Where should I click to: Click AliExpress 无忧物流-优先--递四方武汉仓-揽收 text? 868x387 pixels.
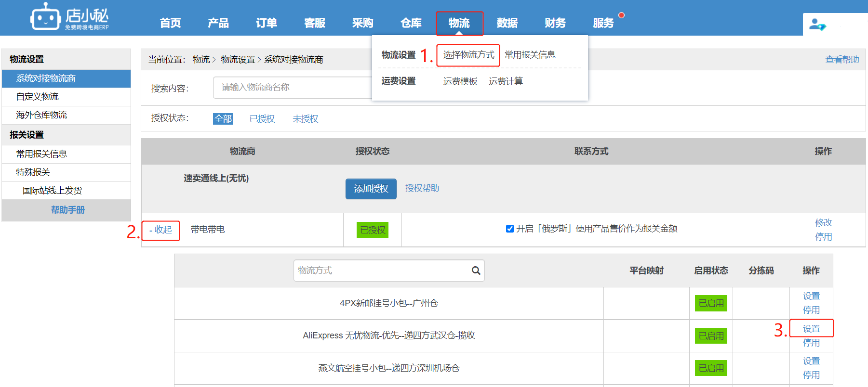tap(389, 335)
